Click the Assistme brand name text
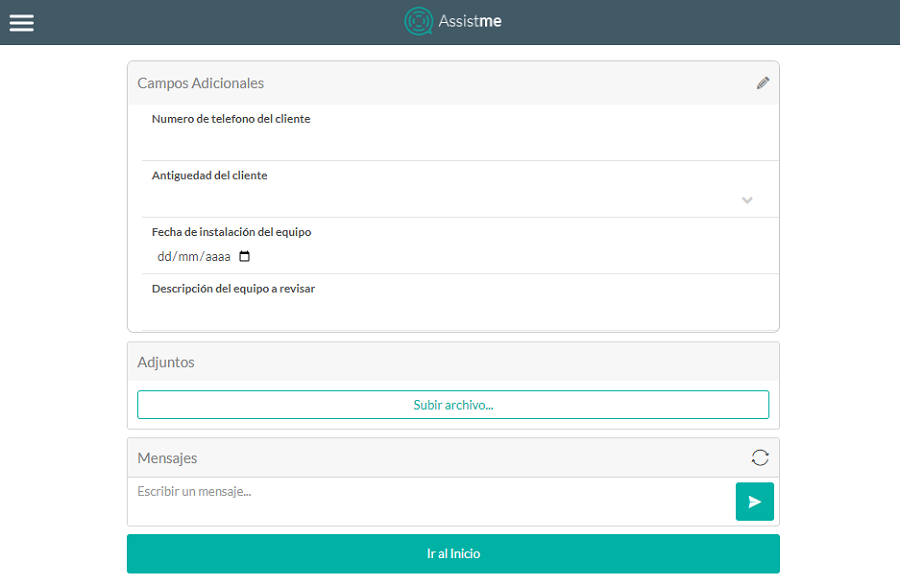 click(470, 21)
